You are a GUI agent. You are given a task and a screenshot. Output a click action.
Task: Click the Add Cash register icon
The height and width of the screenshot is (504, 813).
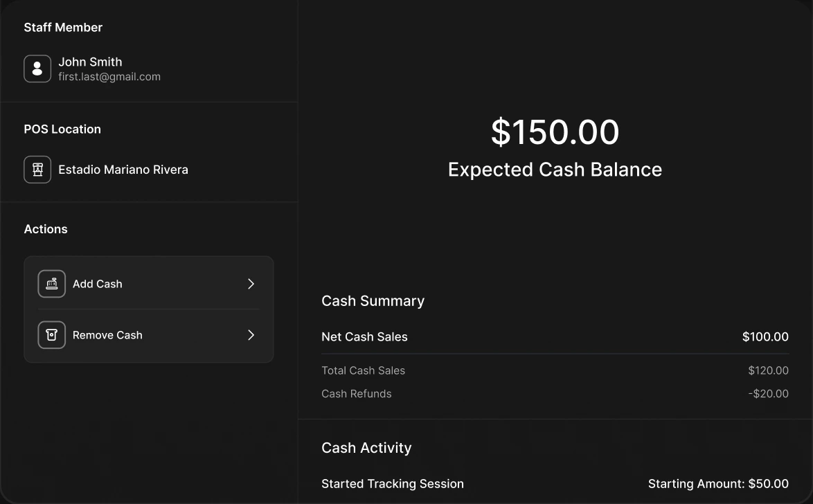click(52, 284)
